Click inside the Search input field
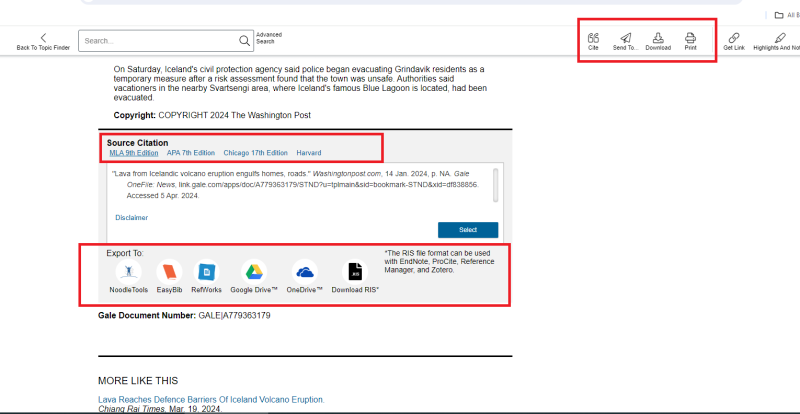This screenshot has width=800, height=414. tap(158, 41)
